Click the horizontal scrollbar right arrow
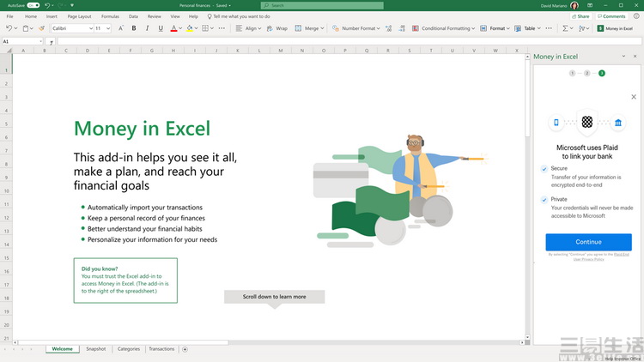 (522, 342)
